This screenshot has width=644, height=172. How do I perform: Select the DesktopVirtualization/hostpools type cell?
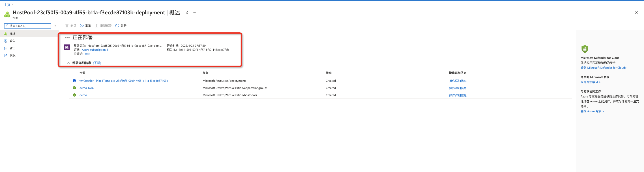point(230,95)
